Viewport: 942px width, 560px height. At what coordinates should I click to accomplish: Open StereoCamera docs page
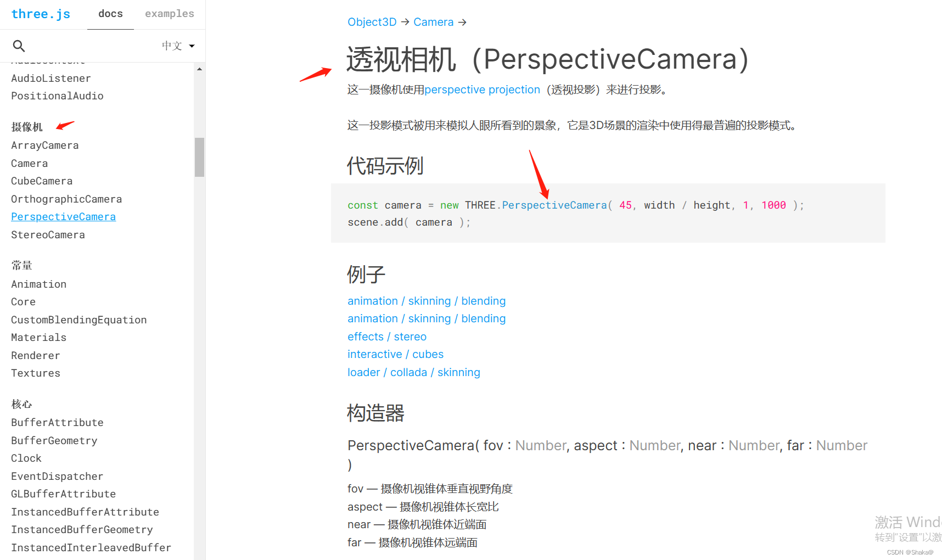[48, 235]
